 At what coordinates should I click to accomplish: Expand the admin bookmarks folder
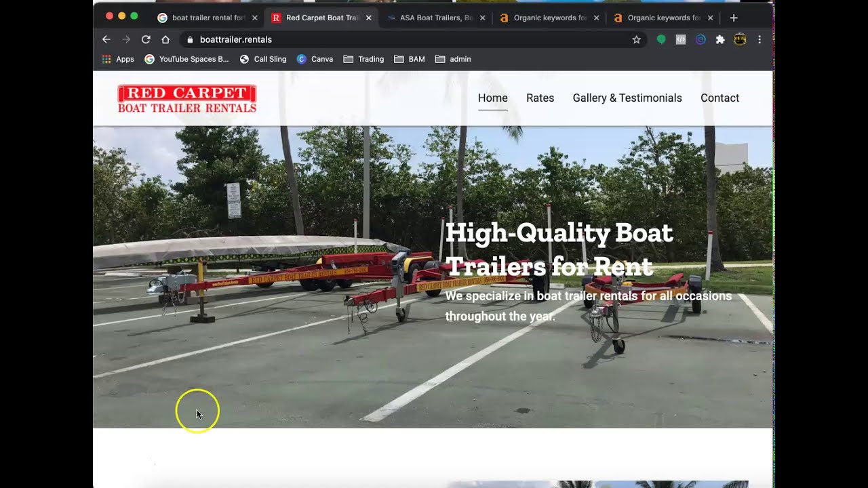tap(453, 59)
